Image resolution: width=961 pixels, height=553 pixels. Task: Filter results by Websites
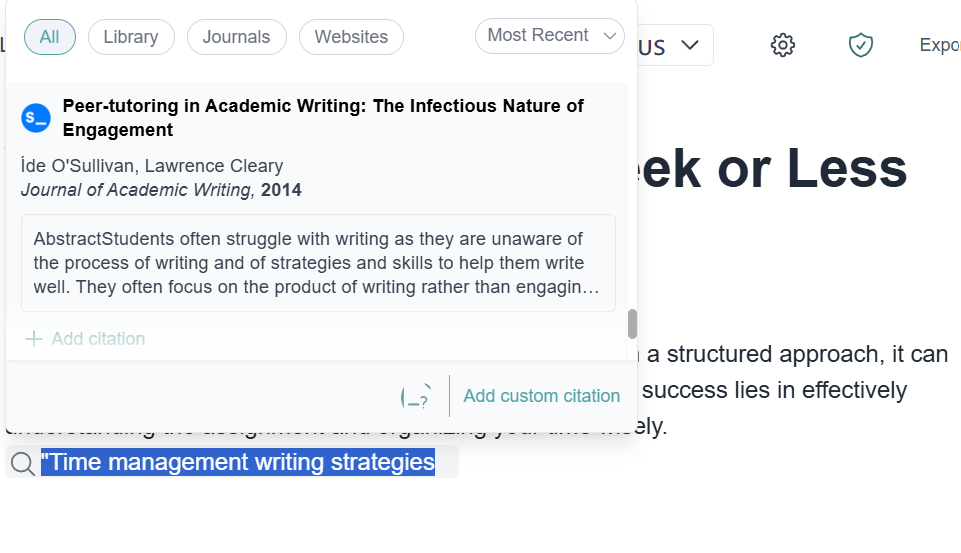[351, 37]
